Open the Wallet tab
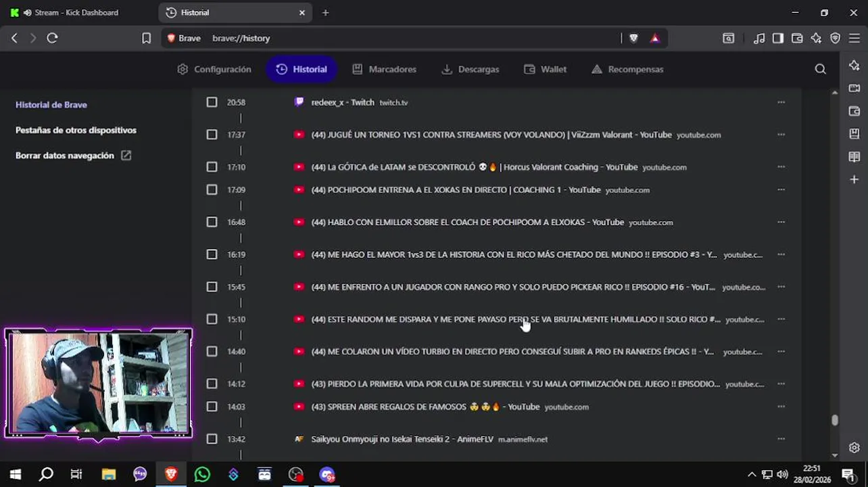The image size is (868, 487). (x=545, y=69)
